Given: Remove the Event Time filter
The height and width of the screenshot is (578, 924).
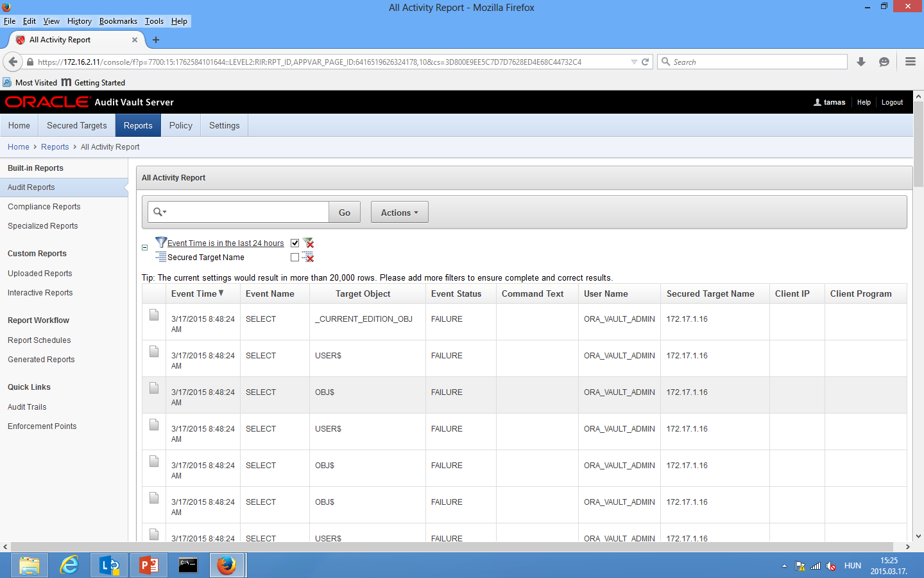Looking at the screenshot, I should coord(309,243).
